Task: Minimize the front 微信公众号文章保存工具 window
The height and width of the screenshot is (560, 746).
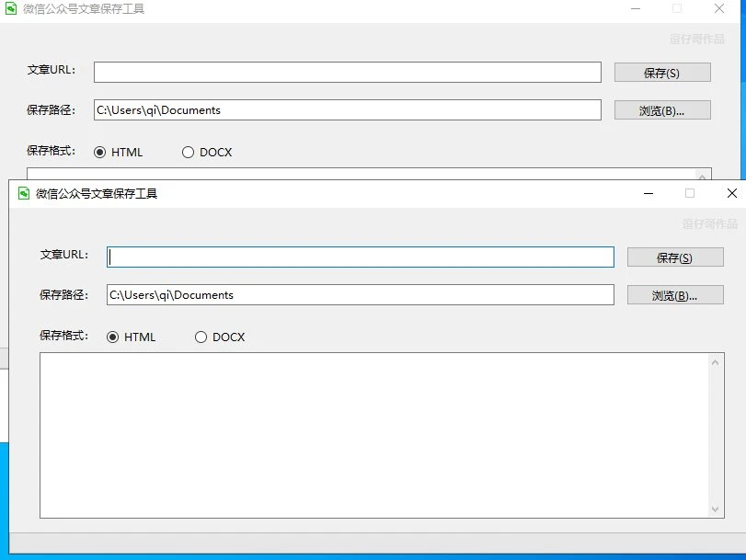Action: click(648, 193)
